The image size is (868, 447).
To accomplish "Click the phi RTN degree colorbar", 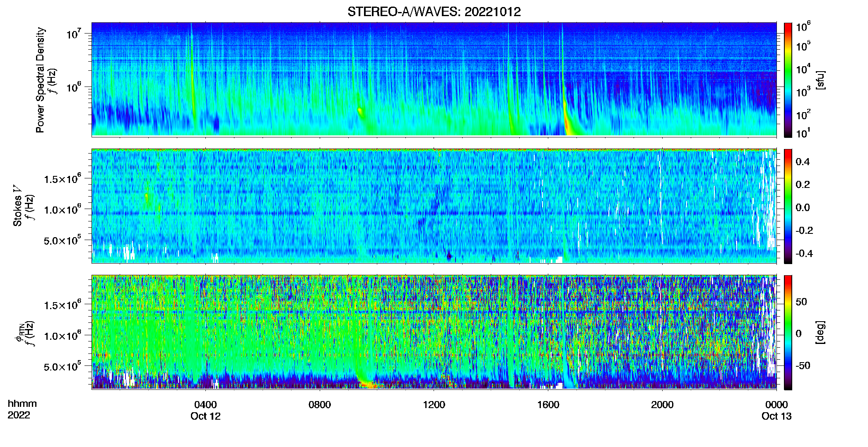I will coord(788,332).
